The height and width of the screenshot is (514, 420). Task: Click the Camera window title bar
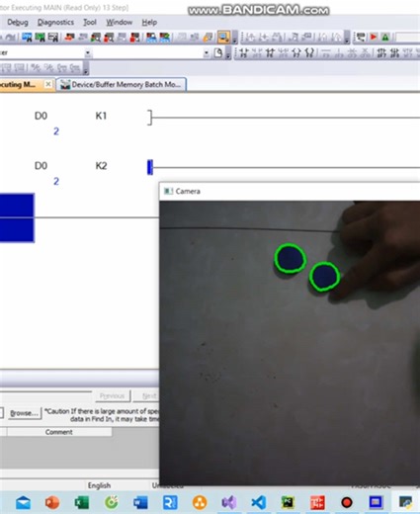click(290, 191)
